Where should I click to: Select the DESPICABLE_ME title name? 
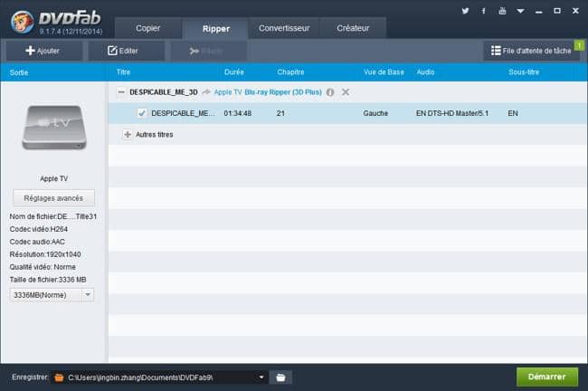[183, 113]
